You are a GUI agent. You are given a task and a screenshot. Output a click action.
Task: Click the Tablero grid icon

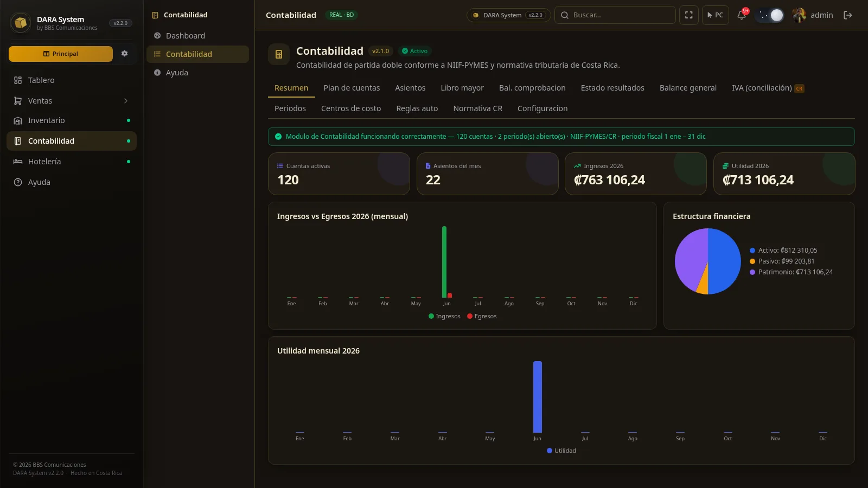click(18, 80)
